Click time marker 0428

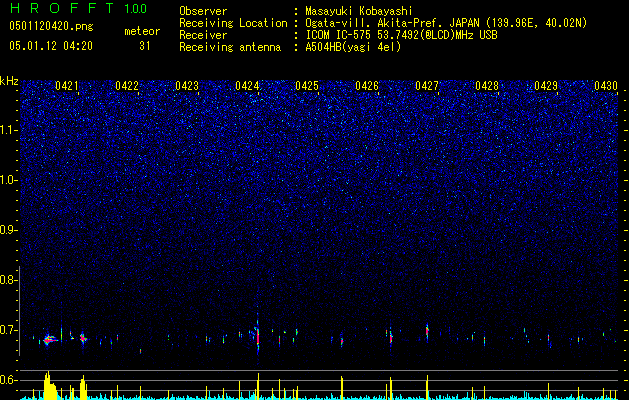pyautogui.click(x=487, y=86)
